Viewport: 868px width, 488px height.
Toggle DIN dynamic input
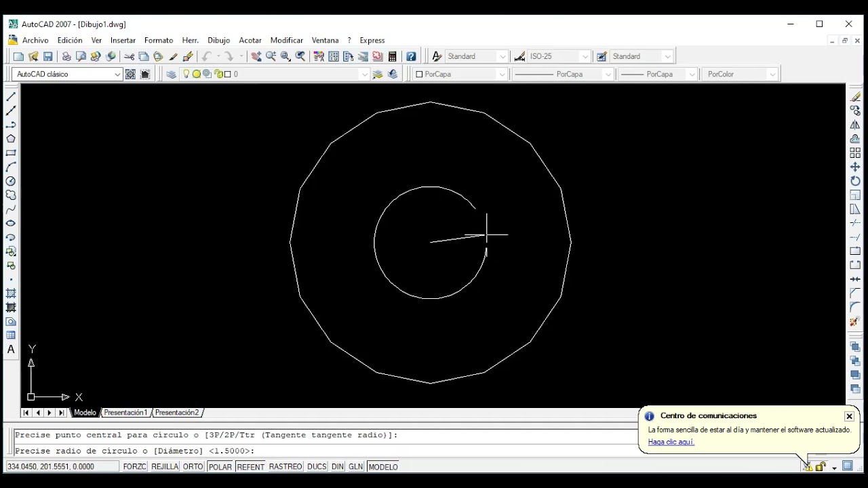click(x=338, y=466)
